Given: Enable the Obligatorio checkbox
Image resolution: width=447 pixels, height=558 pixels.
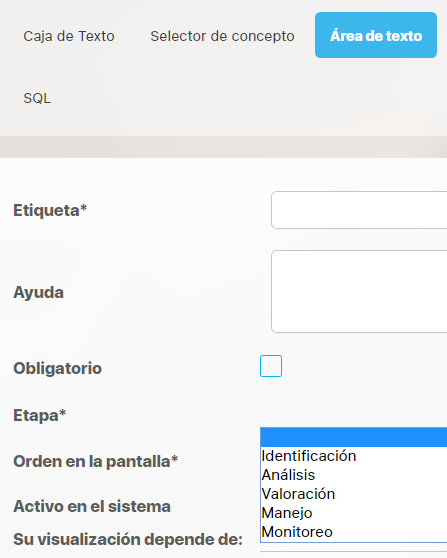Looking at the screenshot, I should pyautogui.click(x=271, y=366).
